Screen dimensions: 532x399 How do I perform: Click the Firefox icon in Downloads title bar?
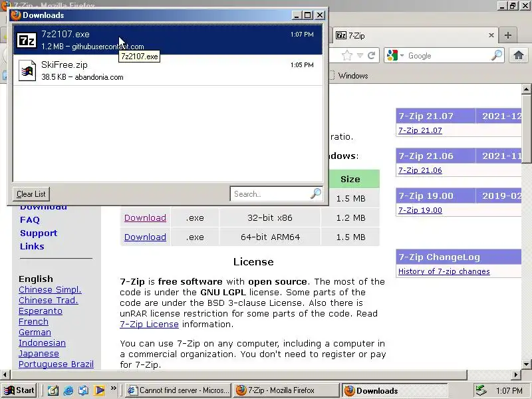(15, 15)
